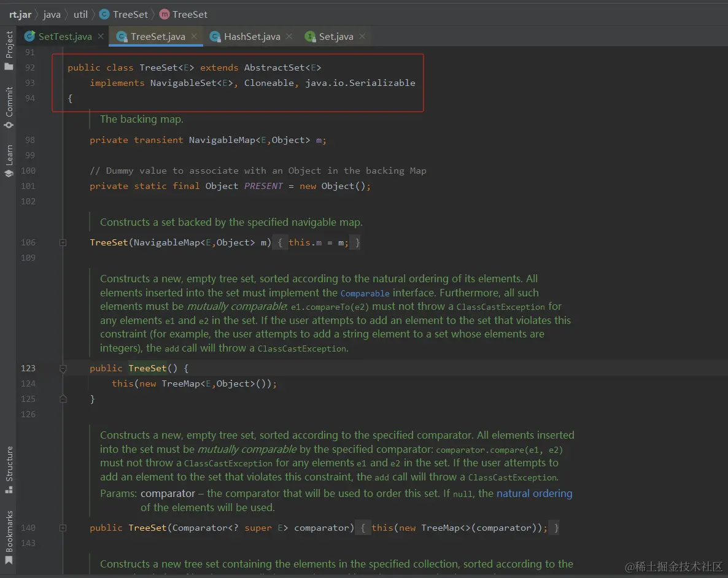Click line number 123 in gutter
The width and height of the screenshot is (728, 578).
coord(28,368)
